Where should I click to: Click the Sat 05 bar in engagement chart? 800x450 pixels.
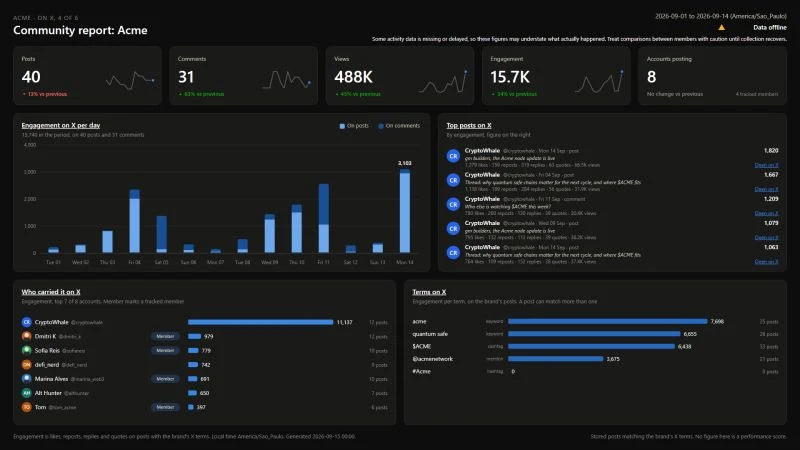point(161,234)
